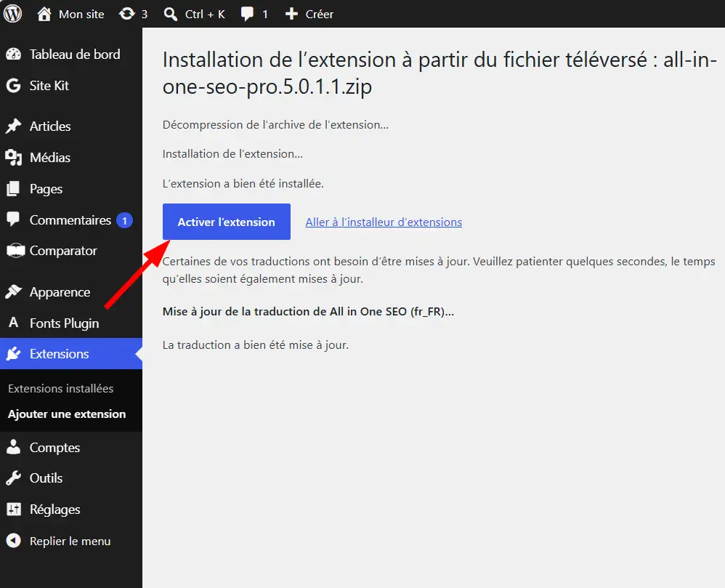Click the Comparator icon
Image resolution: width=725 pixels, height=588 pixels.
click(15, 250)
